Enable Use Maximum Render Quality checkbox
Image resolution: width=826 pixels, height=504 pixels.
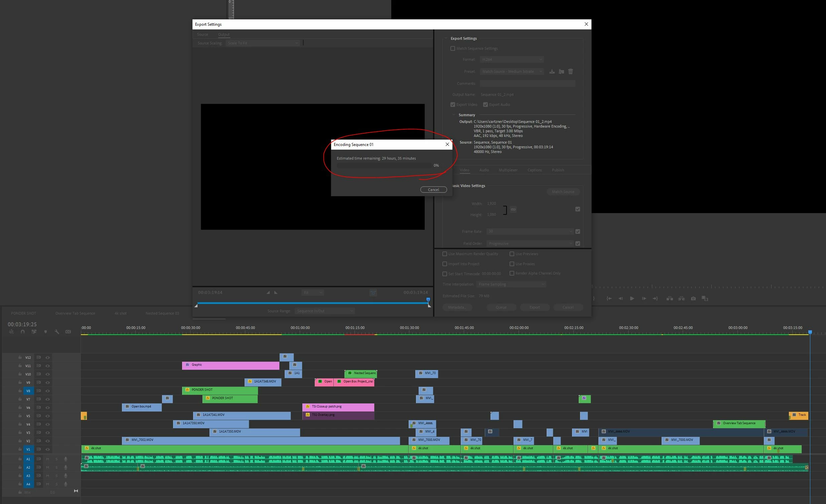coord(445,254)
